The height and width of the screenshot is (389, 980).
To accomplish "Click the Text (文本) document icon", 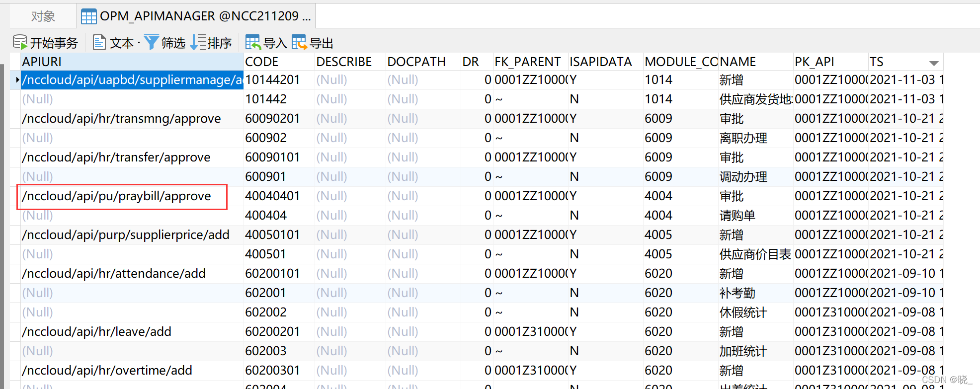I will coord(99,43).
